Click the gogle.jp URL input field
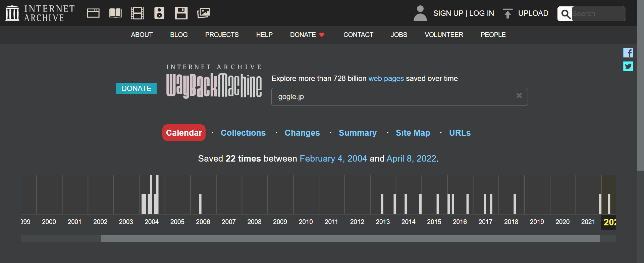The width and height of the screenshot is (644, 263). tap(392, 97)
